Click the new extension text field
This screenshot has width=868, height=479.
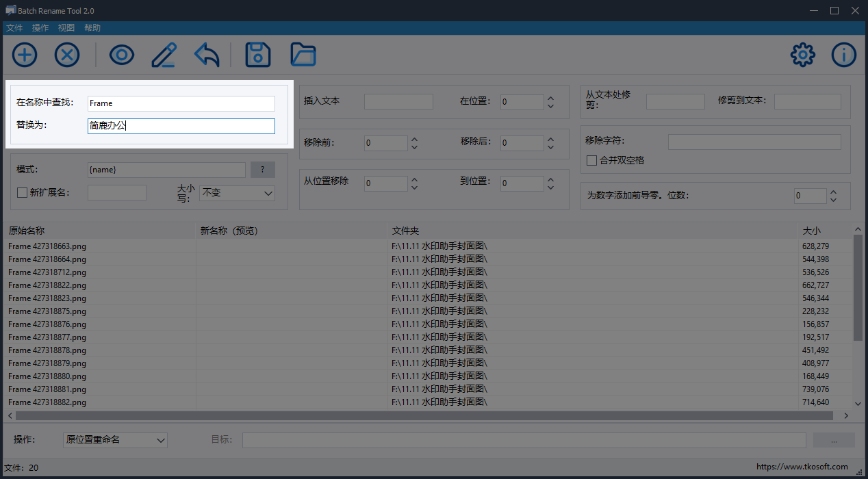117,192
